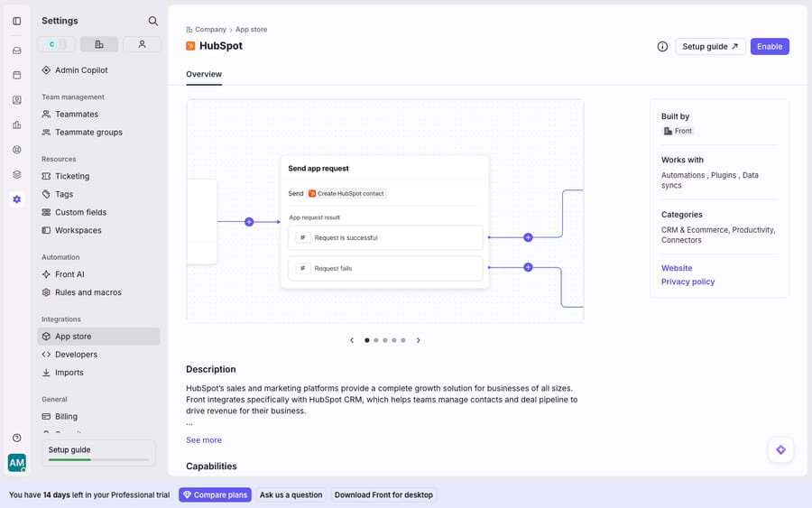Search settings with the magnifier icon

click(152, 21)
